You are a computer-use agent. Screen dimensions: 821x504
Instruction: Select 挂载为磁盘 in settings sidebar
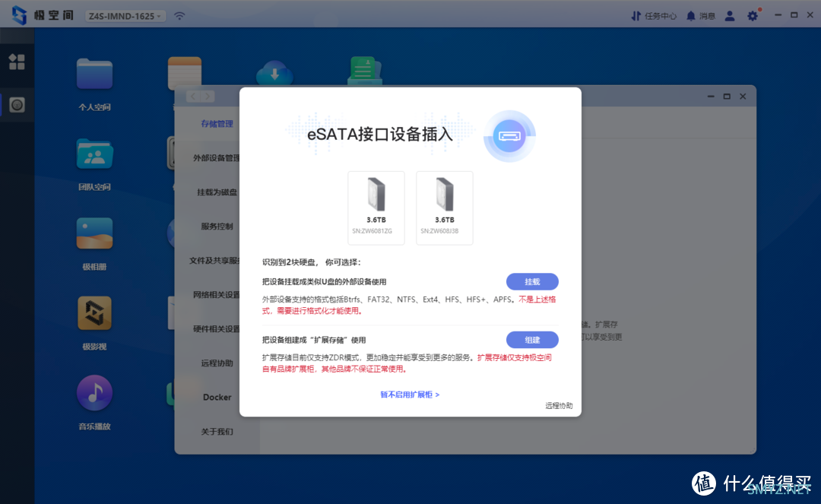[217, 192]
